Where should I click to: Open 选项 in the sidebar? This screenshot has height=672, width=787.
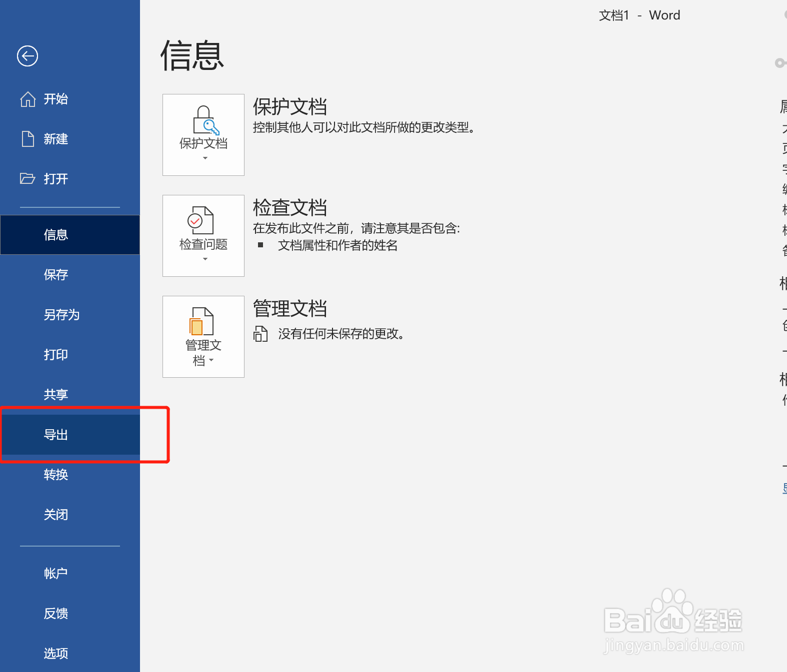pyautogui.click(x=70, y=653)
